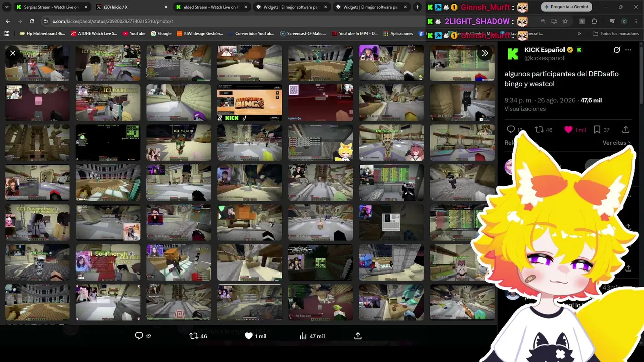This screenshot has height=362, width=644.
Task: Open site information icon in the address bar
Action: click(x=46, y=21)
